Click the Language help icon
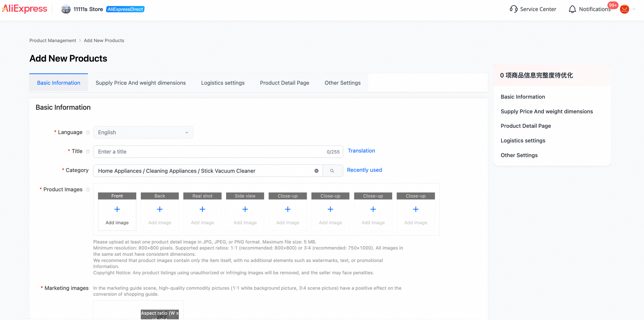Viewport: 644px width, 320px height. click(88, 133)
